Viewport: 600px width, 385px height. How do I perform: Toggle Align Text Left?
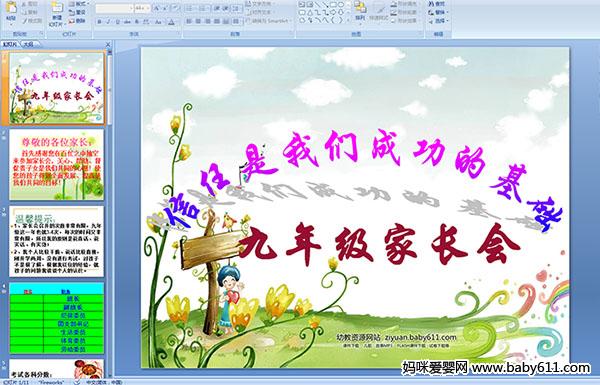tap(189, 21)
